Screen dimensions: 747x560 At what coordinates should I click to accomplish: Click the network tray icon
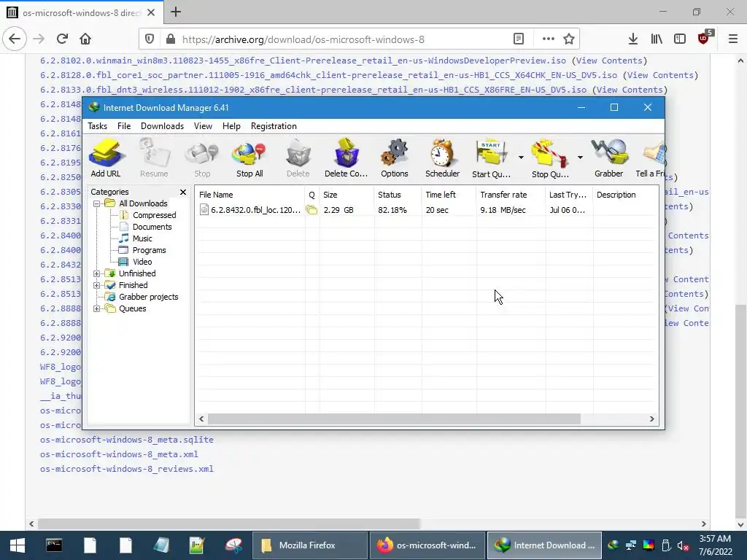tap(631, 545)
